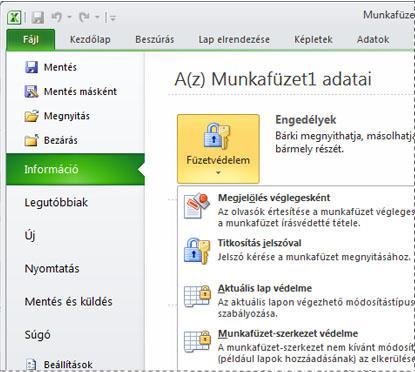
Task: Choose Bezárás to close the workbook
Action: point(61,140)
